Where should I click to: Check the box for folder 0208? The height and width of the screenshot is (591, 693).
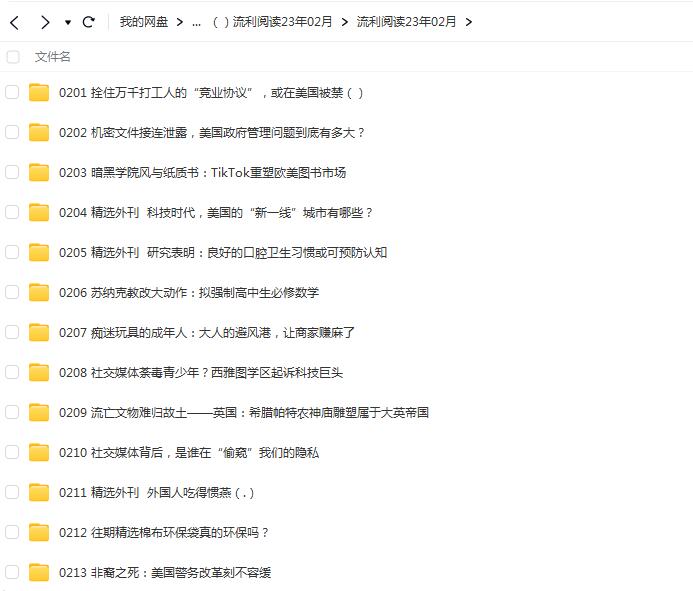coord(12,372)
